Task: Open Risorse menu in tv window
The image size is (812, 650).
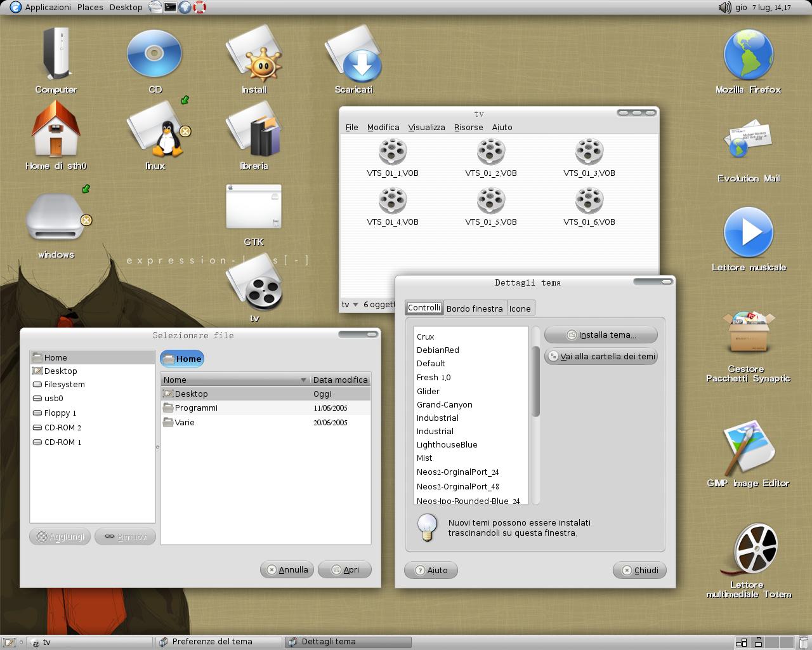Action: [468, 127]
